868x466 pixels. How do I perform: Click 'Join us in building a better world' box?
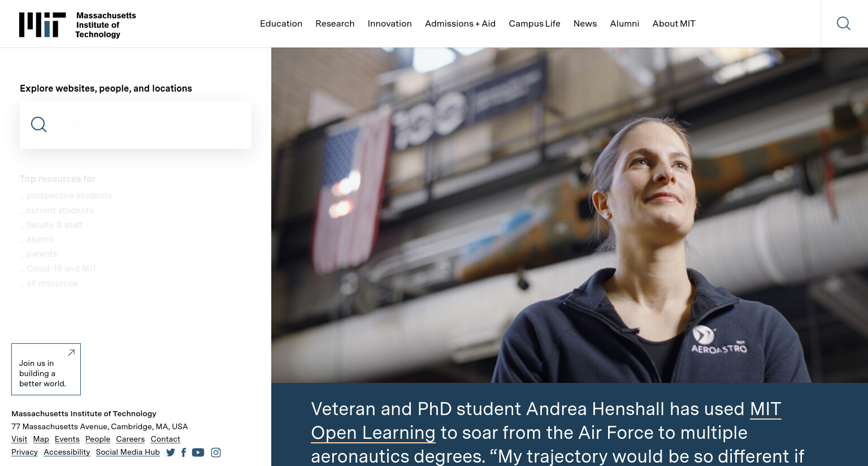click(46, 369)
